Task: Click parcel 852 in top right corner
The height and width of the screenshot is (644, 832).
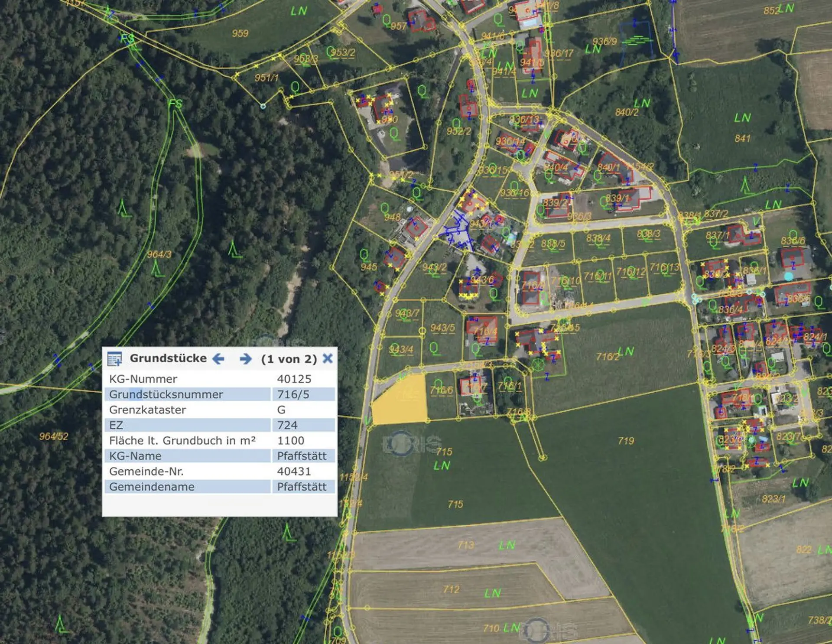Action: pyautogui.click(x=771, y=10)
